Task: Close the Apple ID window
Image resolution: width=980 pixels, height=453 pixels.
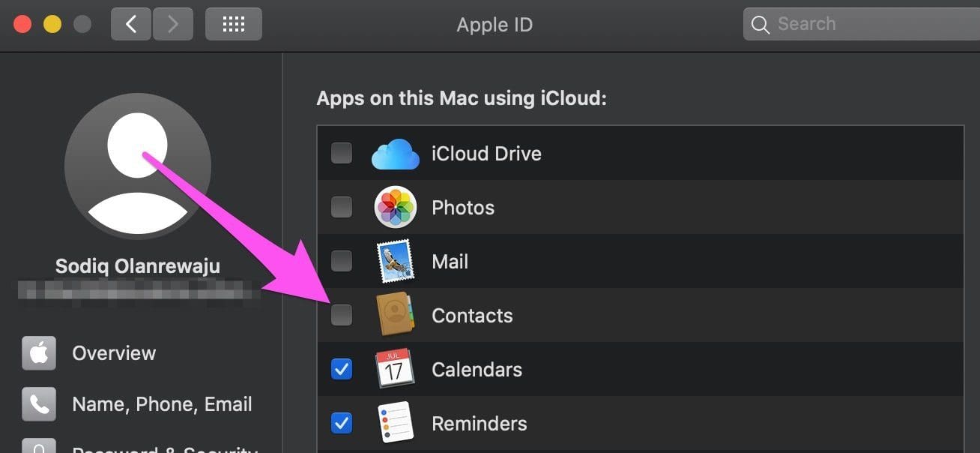Action: point(22,24)
